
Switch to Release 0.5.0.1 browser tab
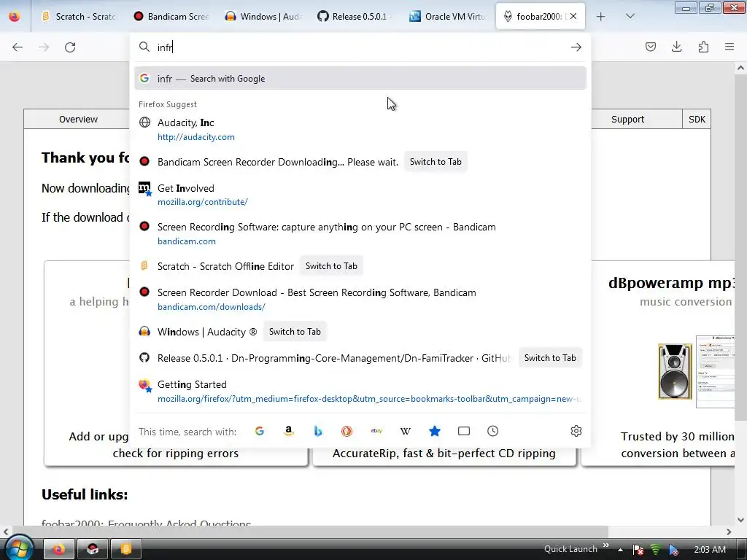point(356,17)
